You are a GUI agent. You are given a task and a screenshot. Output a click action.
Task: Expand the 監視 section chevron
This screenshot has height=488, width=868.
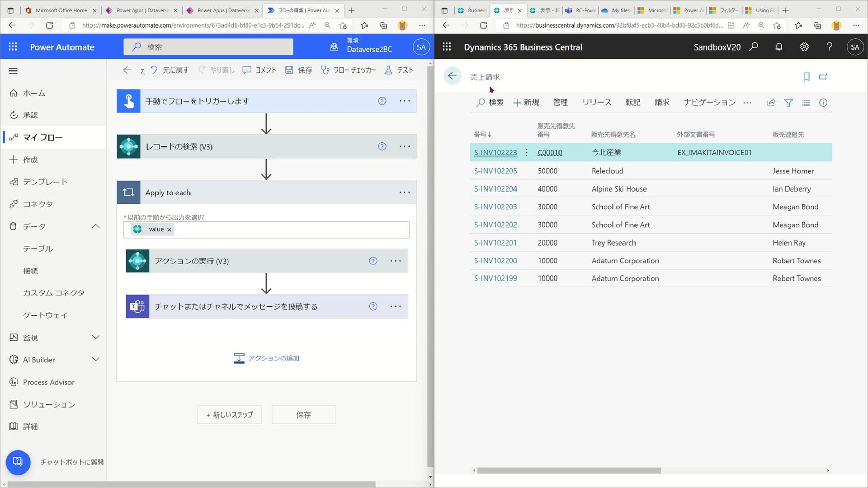(x=95, y=337)
